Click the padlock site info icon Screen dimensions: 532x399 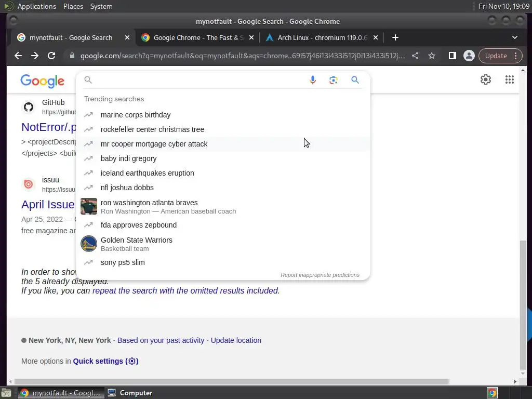coord(72,56)
